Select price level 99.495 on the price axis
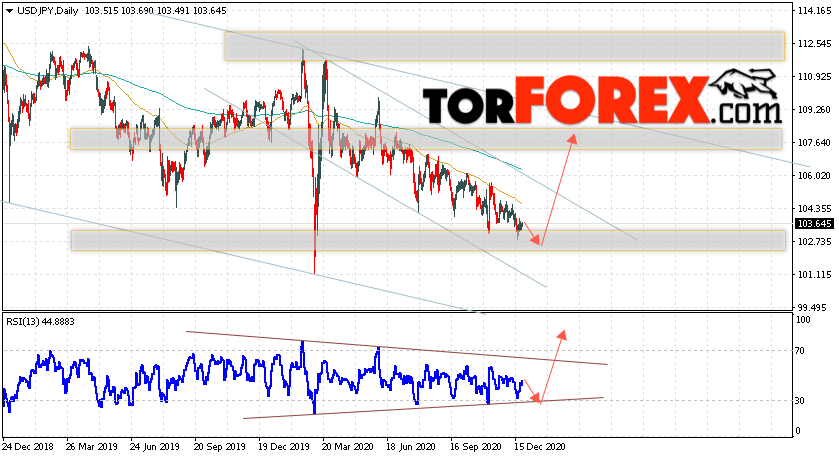 [812, 308]
